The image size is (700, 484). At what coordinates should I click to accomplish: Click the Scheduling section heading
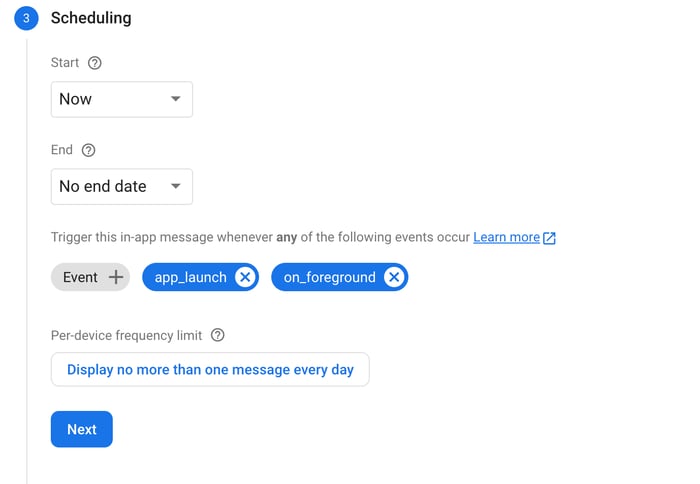click(x=91, y=18)
